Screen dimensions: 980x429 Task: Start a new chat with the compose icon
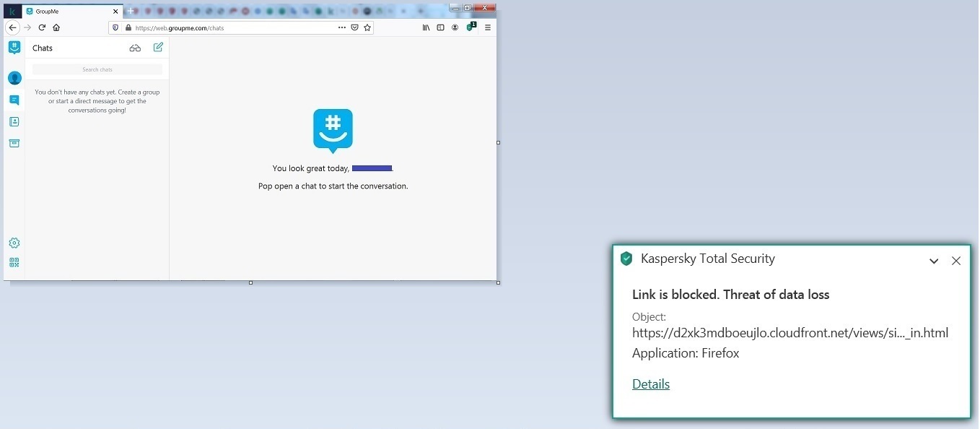coord(158,48)
